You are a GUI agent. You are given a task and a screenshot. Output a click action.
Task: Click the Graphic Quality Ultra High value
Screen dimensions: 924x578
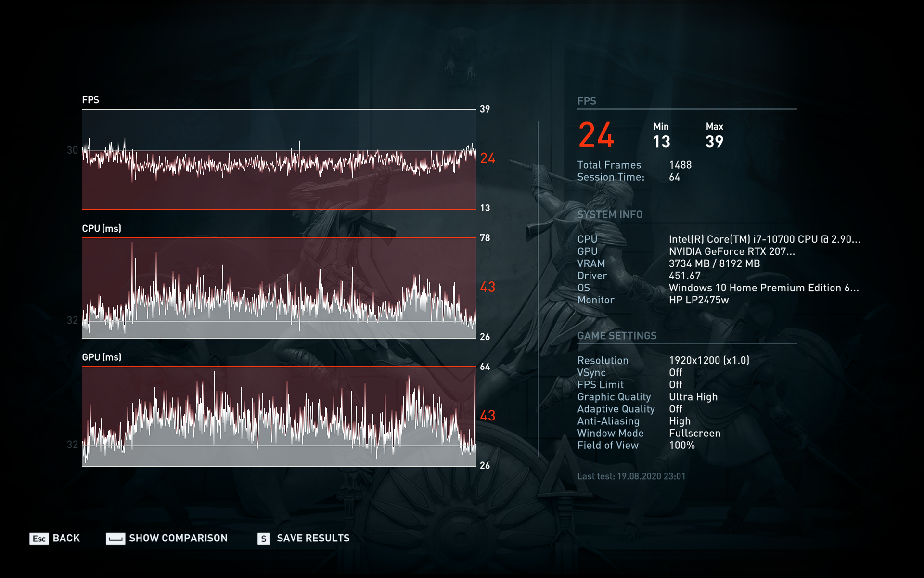click(693, 397)
